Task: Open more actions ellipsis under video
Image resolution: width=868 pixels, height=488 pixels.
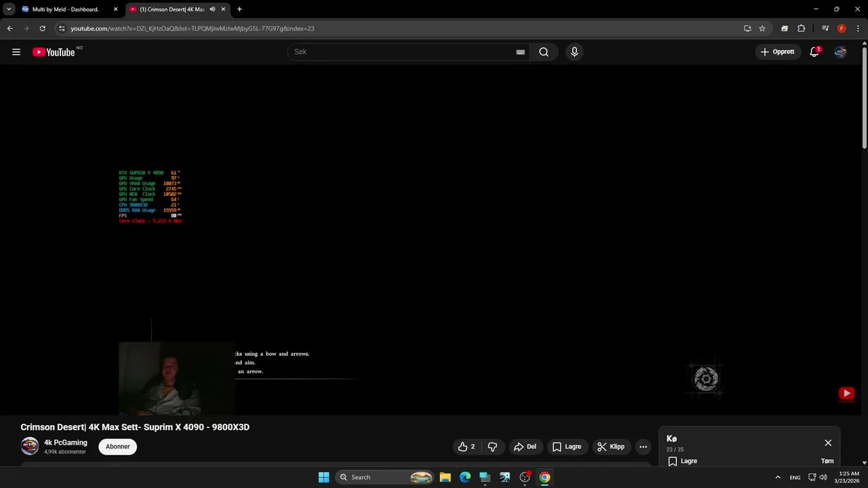Action: click(x=643, y=447)
